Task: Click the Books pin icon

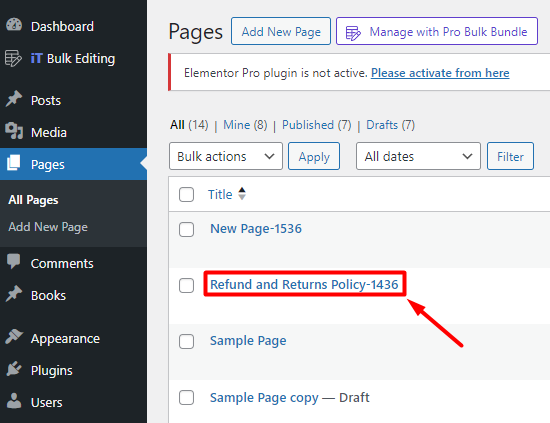Action: coord(14,294)
